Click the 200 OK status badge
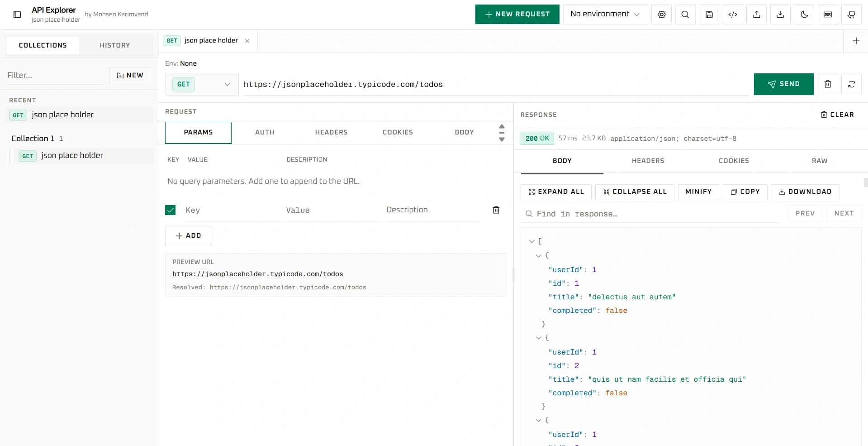Viewport: 868px width, 446px height. 537,139
